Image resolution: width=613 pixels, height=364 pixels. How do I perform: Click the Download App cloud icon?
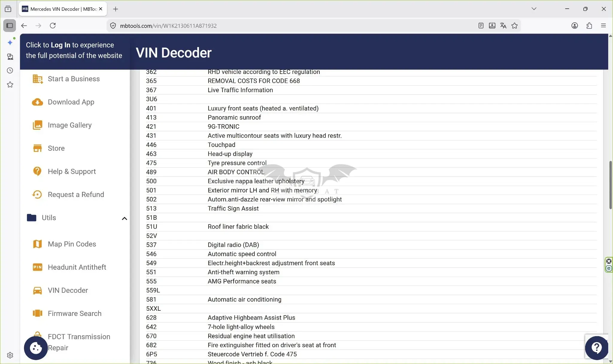[x=37, y=102]
